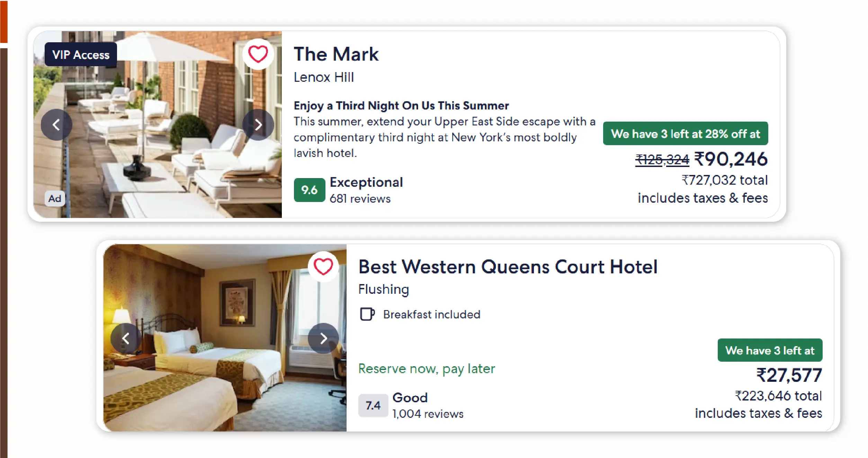Show previous photo of The Mark
Viewport: 868px width, 458px height.
(x=56, y=125)
